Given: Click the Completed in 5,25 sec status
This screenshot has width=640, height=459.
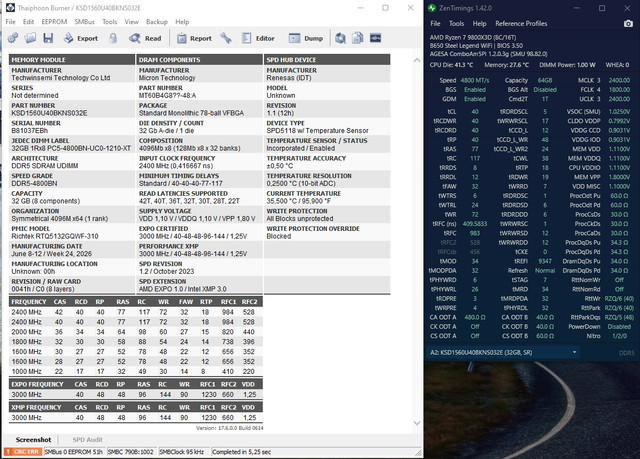Looking at the screenshot, I should [242, 452].
